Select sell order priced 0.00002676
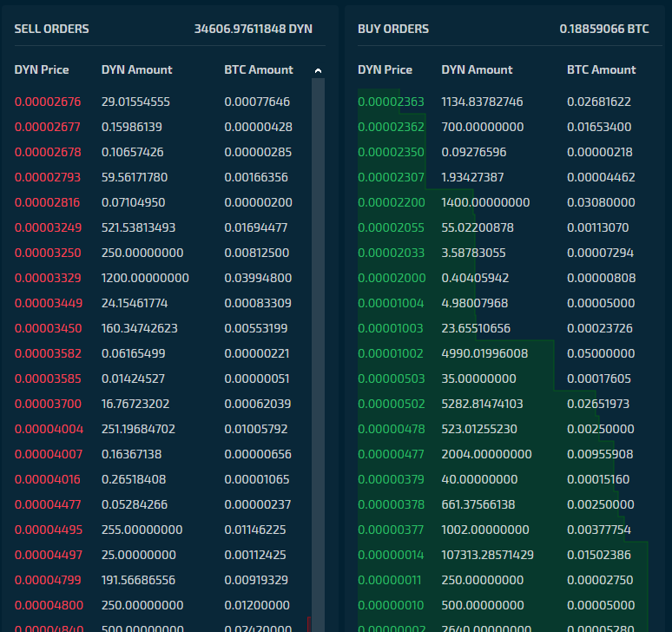This screenshot has height=632, width=672. 162,102
